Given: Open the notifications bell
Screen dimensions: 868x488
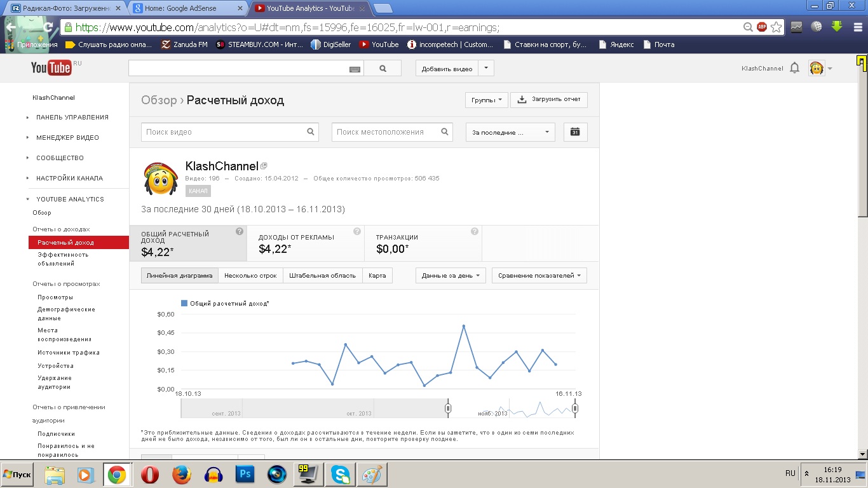Looking at the screenshot, I should click(794, 68).
